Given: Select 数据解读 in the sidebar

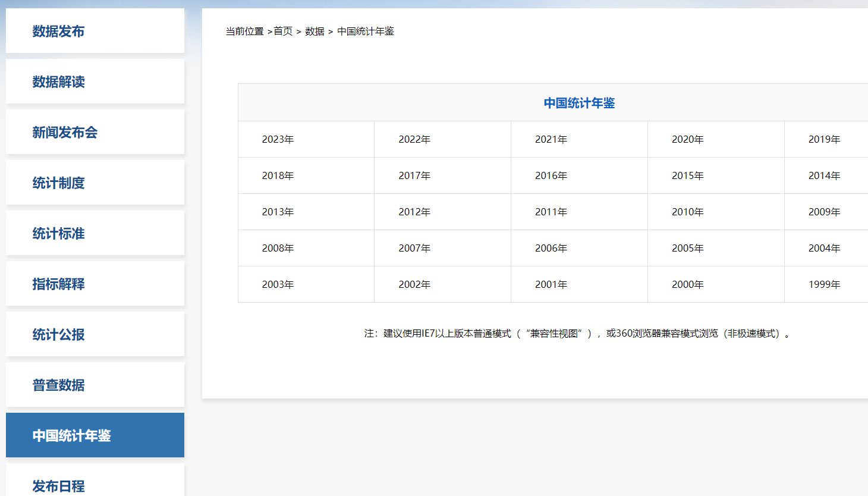Looking at the screenshot, I should pos(58,82).
